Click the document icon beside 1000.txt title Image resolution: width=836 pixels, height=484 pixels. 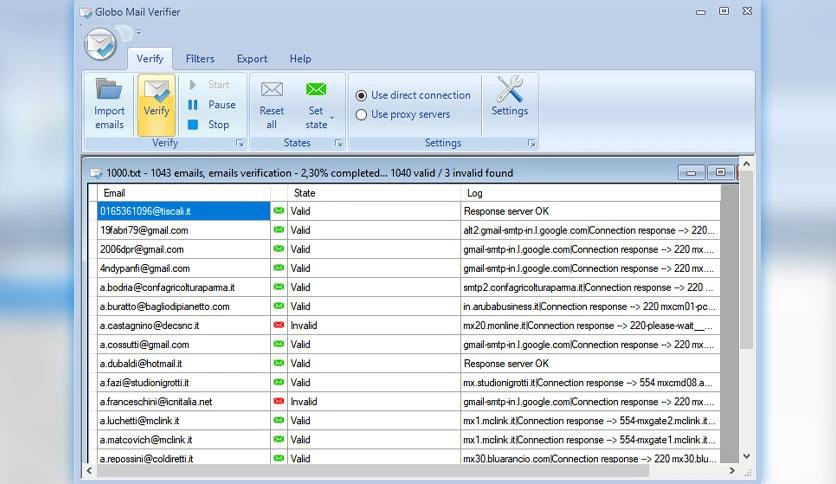[97, 173]
